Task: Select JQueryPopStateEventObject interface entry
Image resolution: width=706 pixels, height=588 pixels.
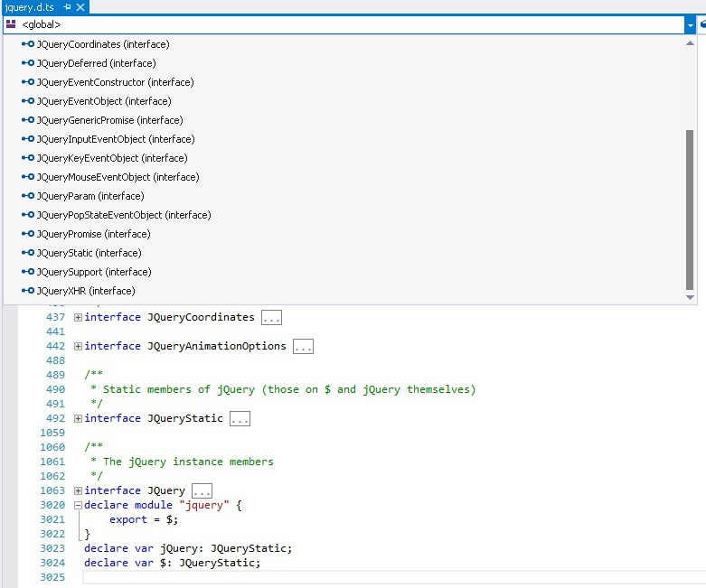Action: coord(351,215)
